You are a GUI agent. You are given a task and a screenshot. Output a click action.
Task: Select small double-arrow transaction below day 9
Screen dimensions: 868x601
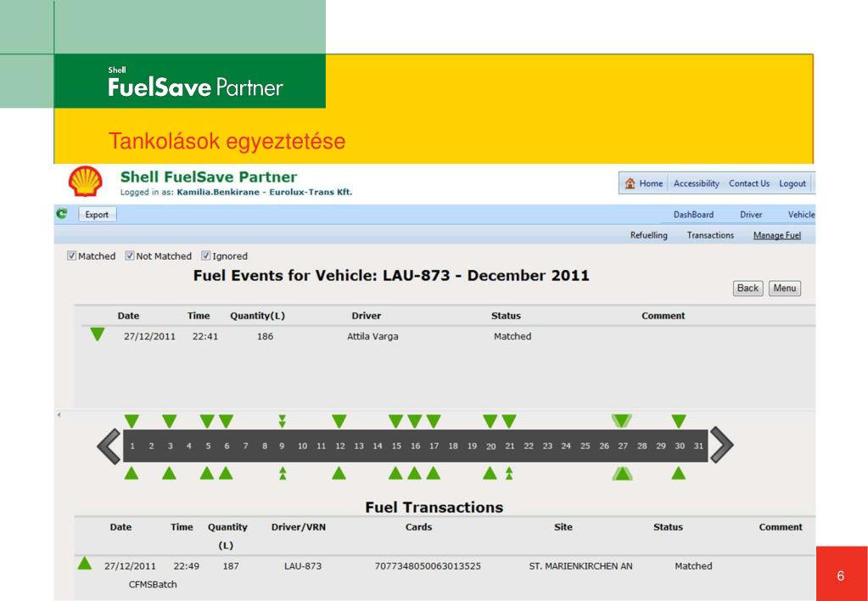[283, 473]
